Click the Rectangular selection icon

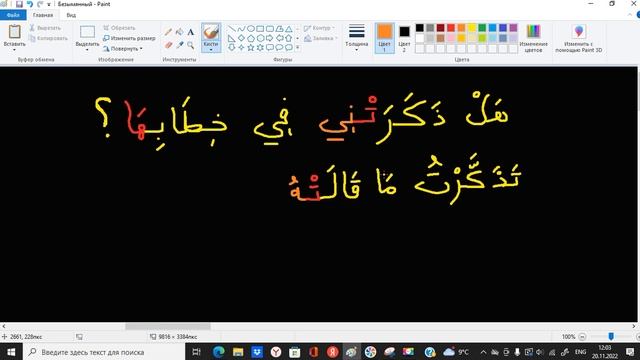coord(87,32)
